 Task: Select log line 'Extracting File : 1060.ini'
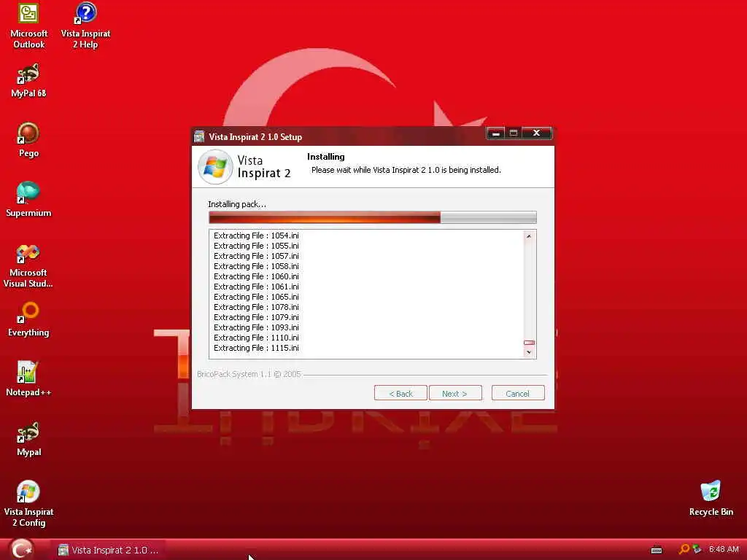[x=256, y=276]
